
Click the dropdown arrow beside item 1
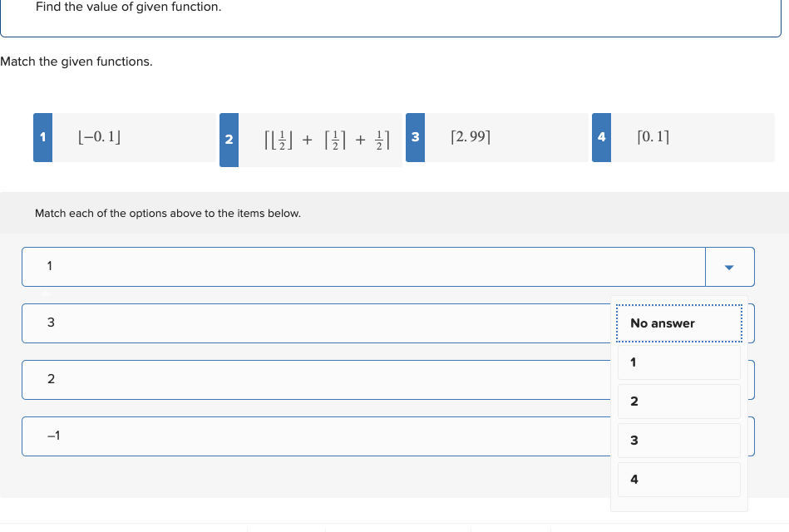[x=729, y=266]
